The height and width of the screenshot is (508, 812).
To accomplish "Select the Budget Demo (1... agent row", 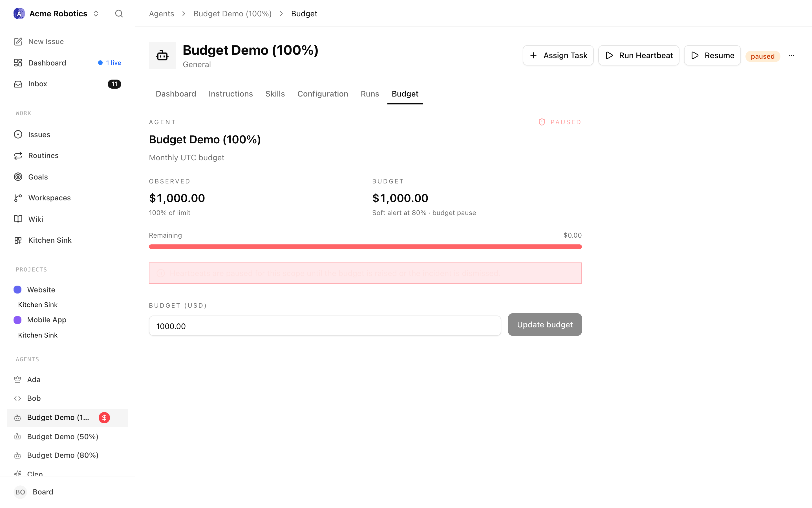I will pos(67,418).
